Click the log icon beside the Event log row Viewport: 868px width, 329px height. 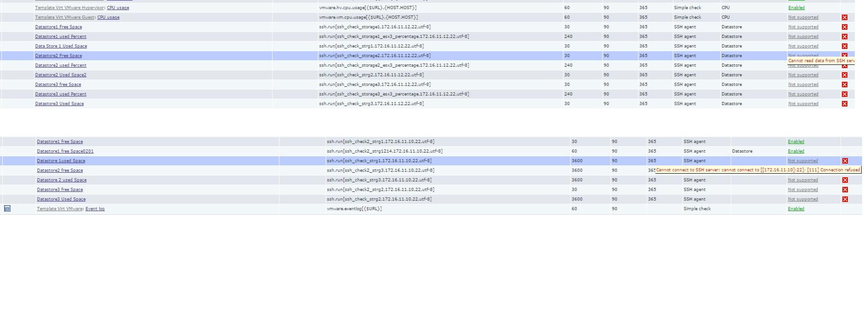(7, 209)
